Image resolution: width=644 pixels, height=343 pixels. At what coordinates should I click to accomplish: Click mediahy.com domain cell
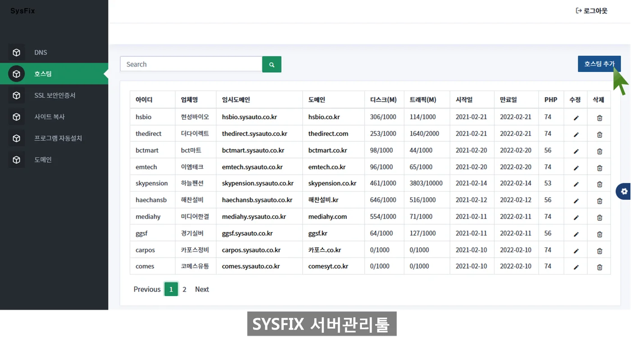pos(327,217)
